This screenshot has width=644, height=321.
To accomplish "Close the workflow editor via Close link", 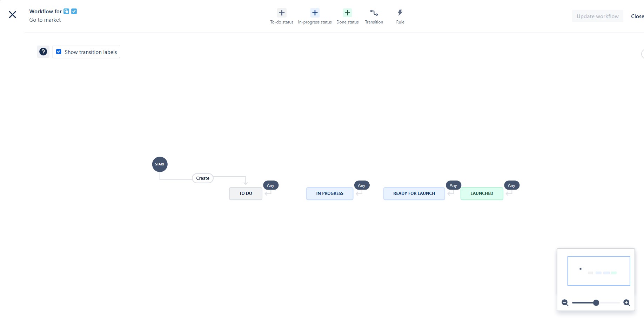I will point(637,16).
